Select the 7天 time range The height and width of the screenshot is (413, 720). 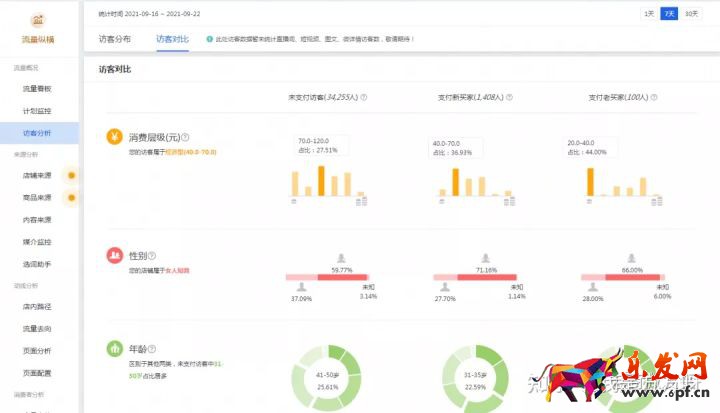point(668,13)
